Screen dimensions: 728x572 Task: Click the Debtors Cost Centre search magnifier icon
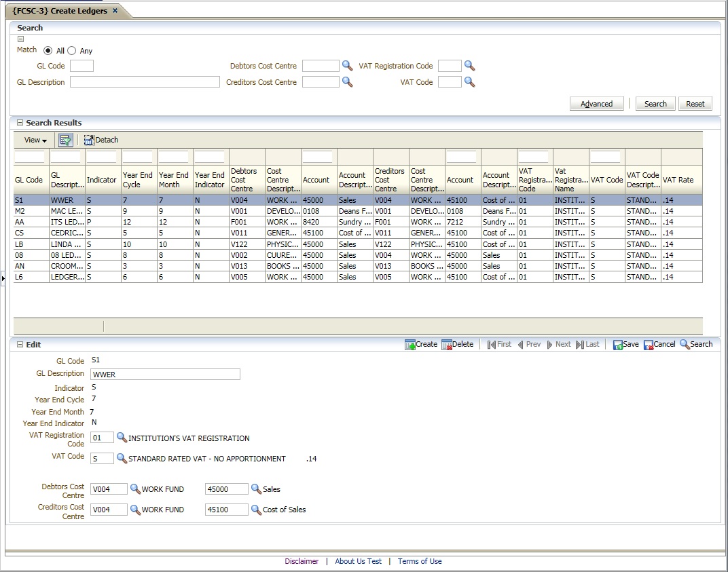347,66
